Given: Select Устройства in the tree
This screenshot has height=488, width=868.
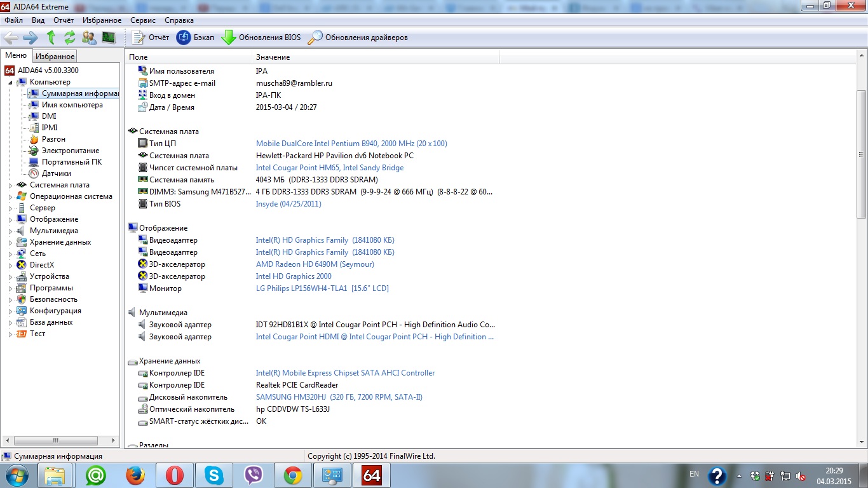Looking at the screenshot, I should [50, 276].
